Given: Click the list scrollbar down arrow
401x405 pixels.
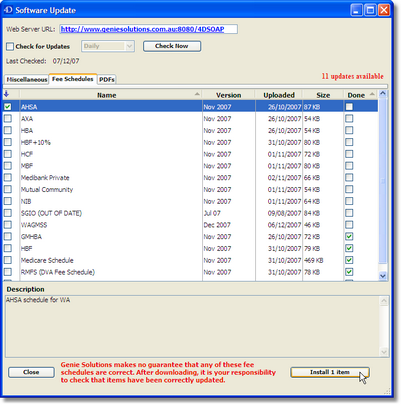Looking at the screenshot, I should (383, 276).
